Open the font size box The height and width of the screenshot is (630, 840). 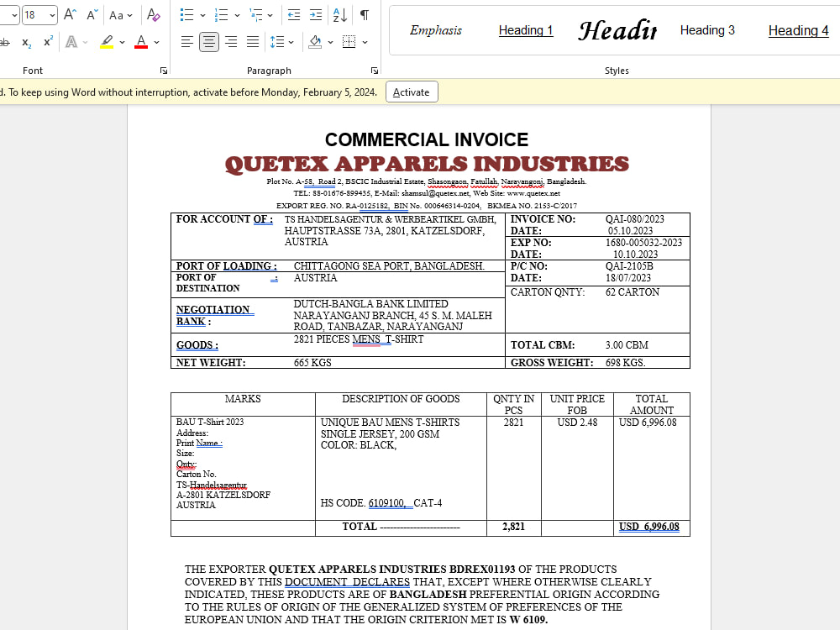(39, 15)
